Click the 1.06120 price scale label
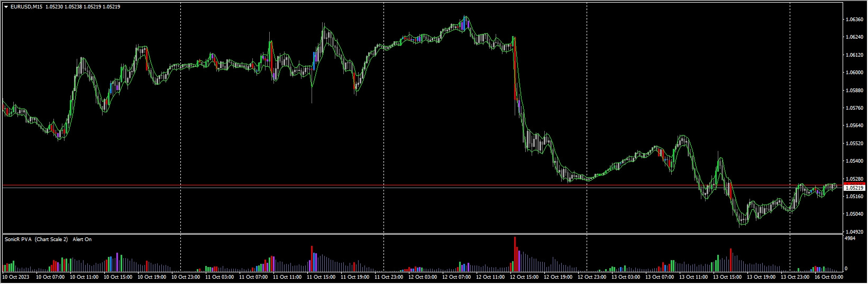This screenshot has height=284, width=868. tap(854, 55)
